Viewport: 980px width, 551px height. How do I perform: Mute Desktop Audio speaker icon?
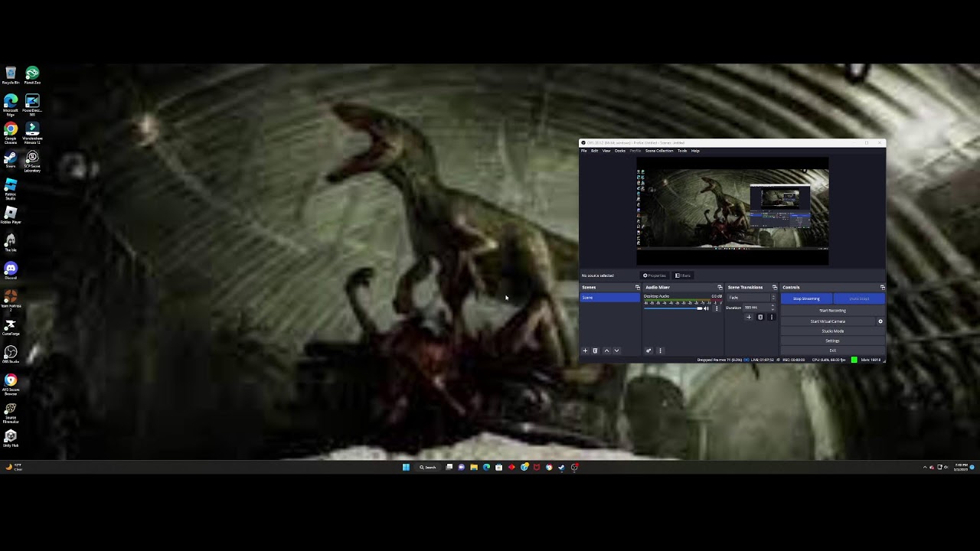[x=706, y=308]
